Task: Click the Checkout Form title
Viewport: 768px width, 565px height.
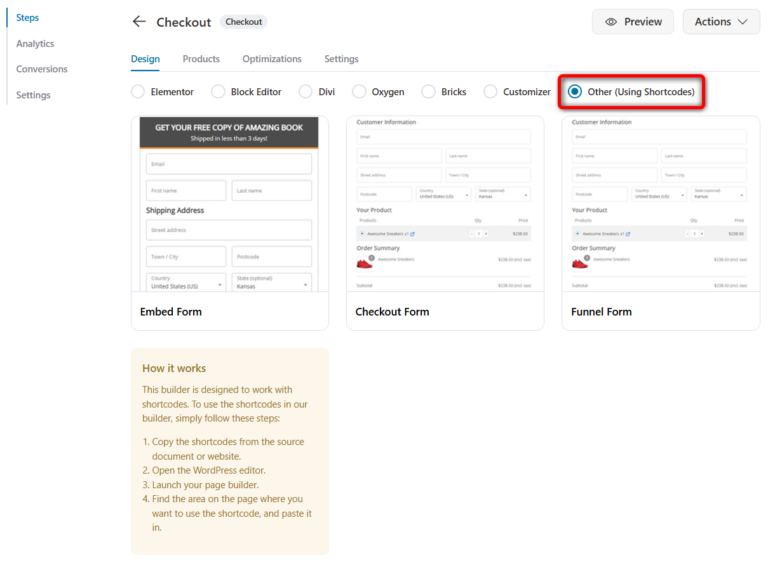Action: tap(392, 312)
